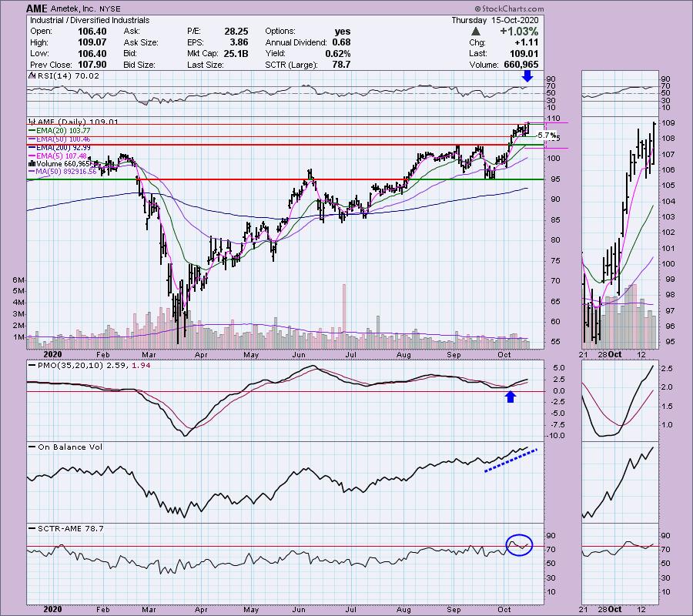Click the black line swatch beside On Balance Vol
Screen dimensions: 693x616
(x=32, y=447)
